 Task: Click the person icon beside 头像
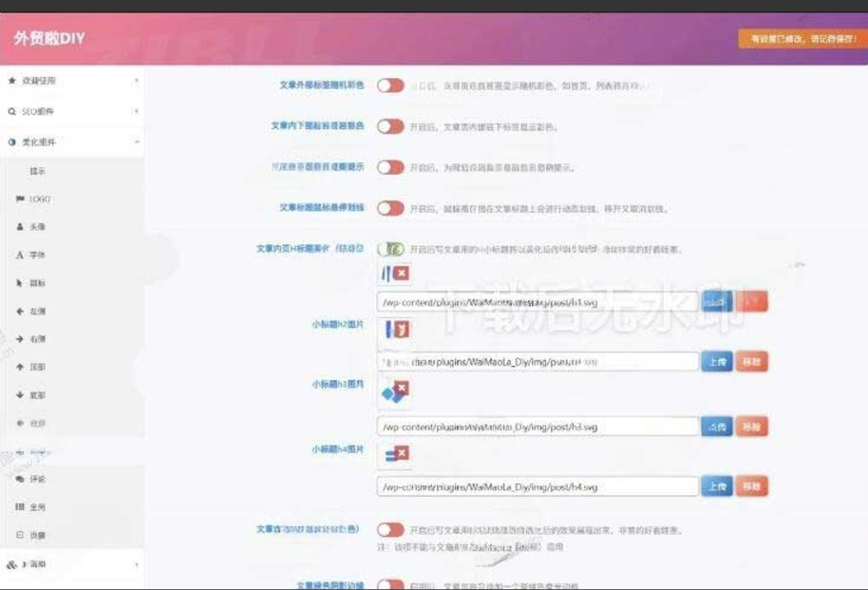pos(20,226)
